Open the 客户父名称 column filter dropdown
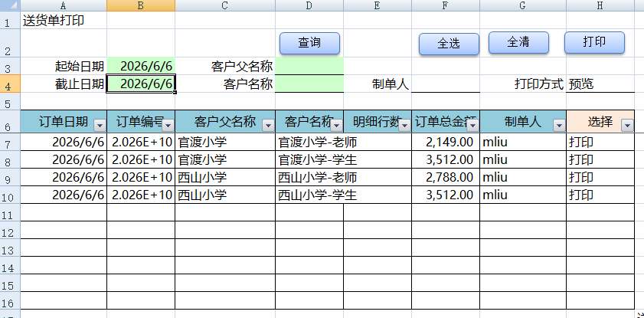The width and height of the screenshot is (644, 318). click(x=269, y=126)
